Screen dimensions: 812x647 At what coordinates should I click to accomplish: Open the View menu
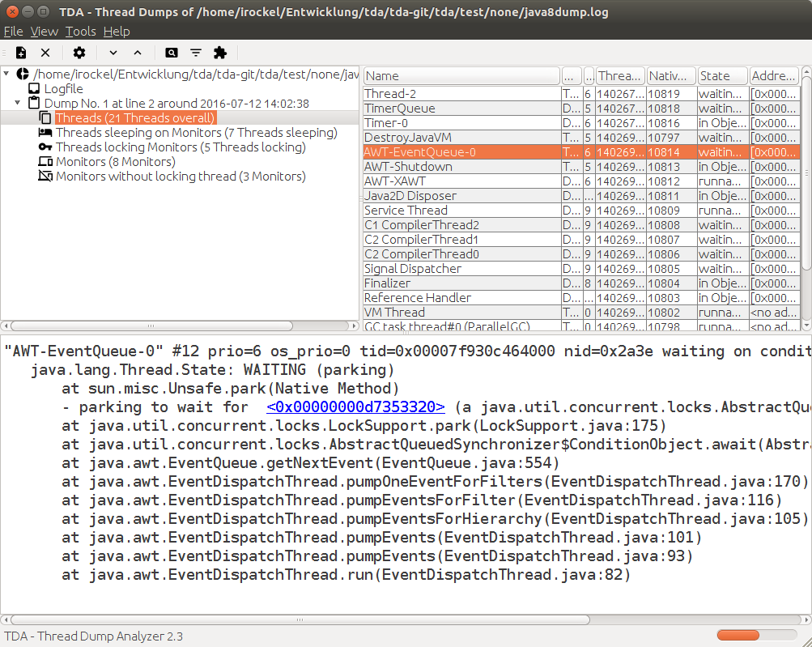pyautogui.click(x=44, y=32)
